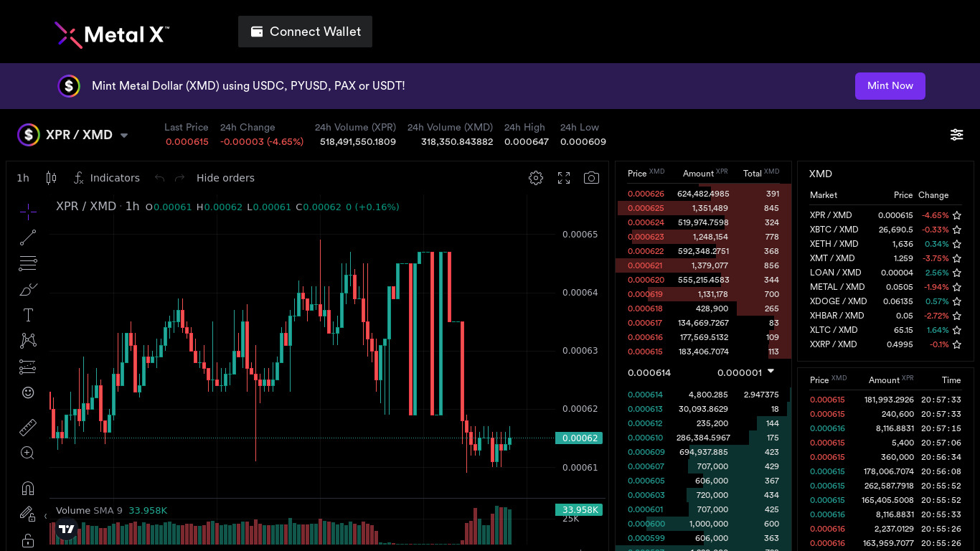Click the Connect Wallet button
980x551 pixels.
point(305,32)
